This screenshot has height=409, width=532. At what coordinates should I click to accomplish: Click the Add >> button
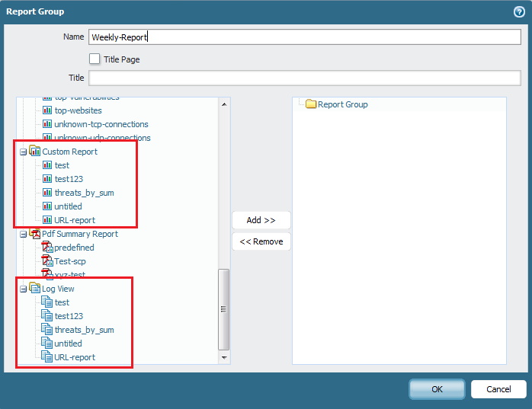261,220
